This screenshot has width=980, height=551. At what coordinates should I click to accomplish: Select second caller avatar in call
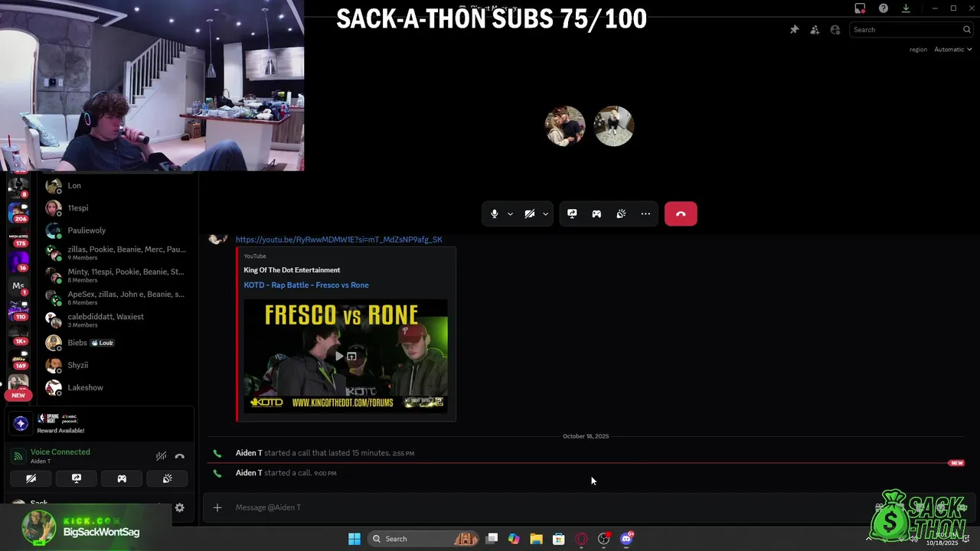click(614, 126)
